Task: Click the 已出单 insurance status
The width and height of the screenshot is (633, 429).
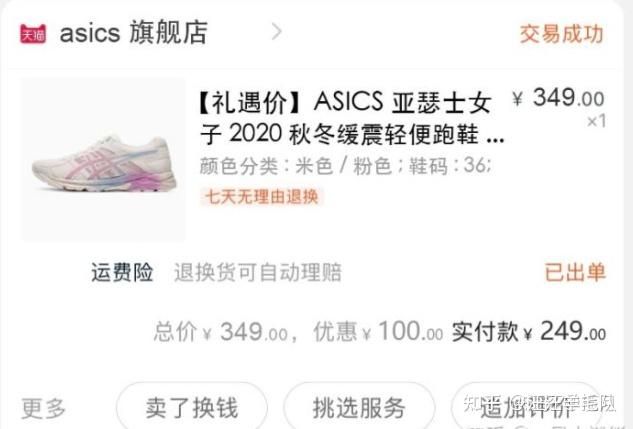Action: [x=575, y=272]
